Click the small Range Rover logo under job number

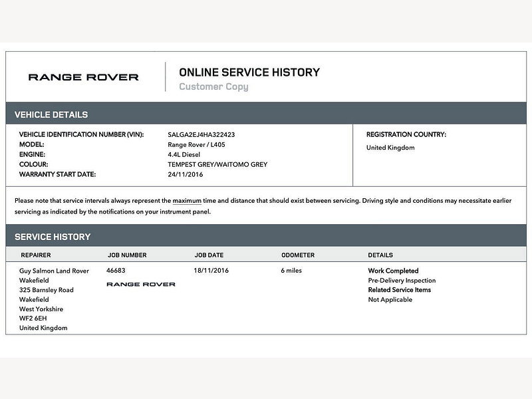pyautogui.click(x=141, y=285)
